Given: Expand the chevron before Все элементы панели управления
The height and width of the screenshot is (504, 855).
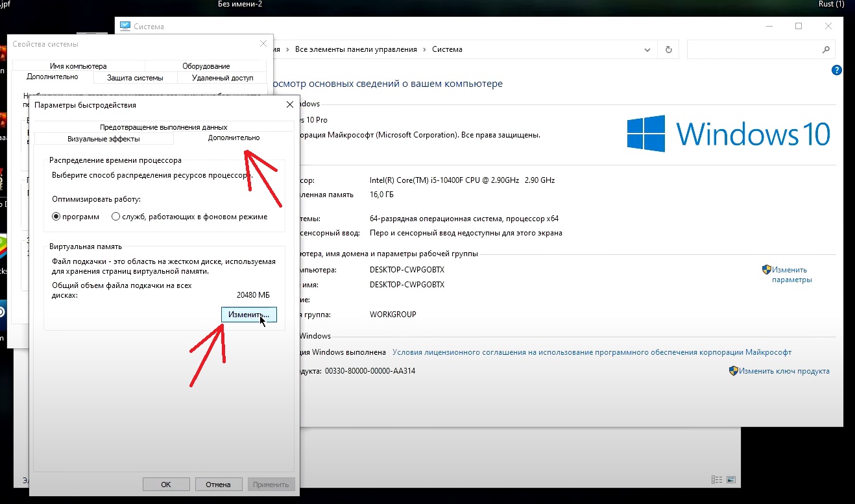Looking at the screenshot, I should pyautogui.click(x=287, y=49).
